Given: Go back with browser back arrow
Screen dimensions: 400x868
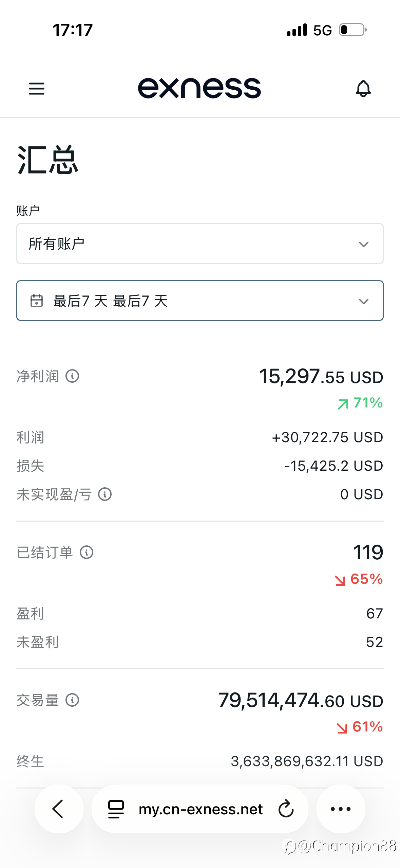Looking at the screenshot, I should 58,809.
